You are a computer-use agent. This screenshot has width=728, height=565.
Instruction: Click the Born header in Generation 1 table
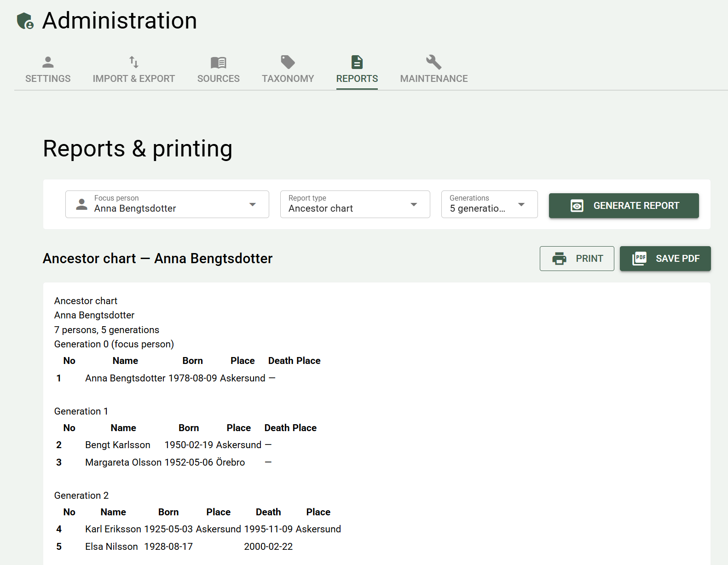click(x=189, y=428)
